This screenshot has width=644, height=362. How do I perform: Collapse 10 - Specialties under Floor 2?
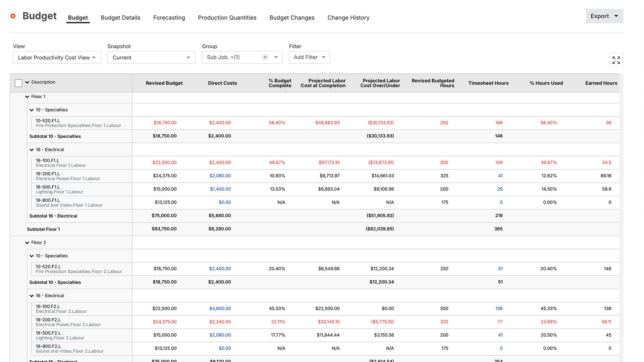(x=31, y=256)
